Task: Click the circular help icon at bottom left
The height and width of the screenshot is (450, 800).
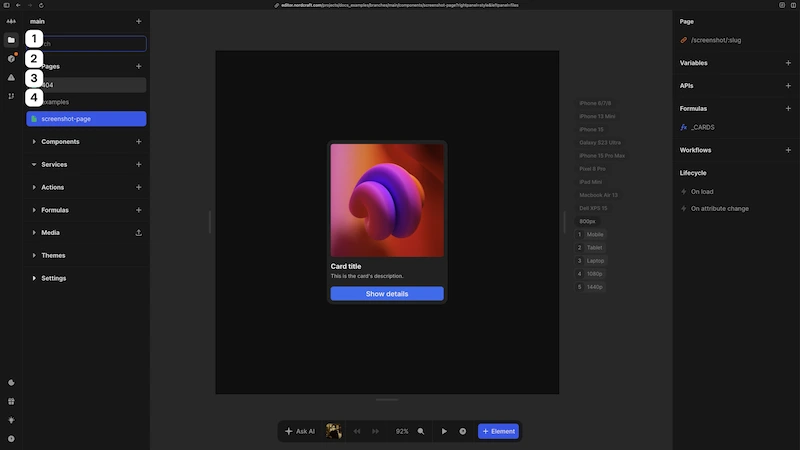Action: click(x=11, y=439)
